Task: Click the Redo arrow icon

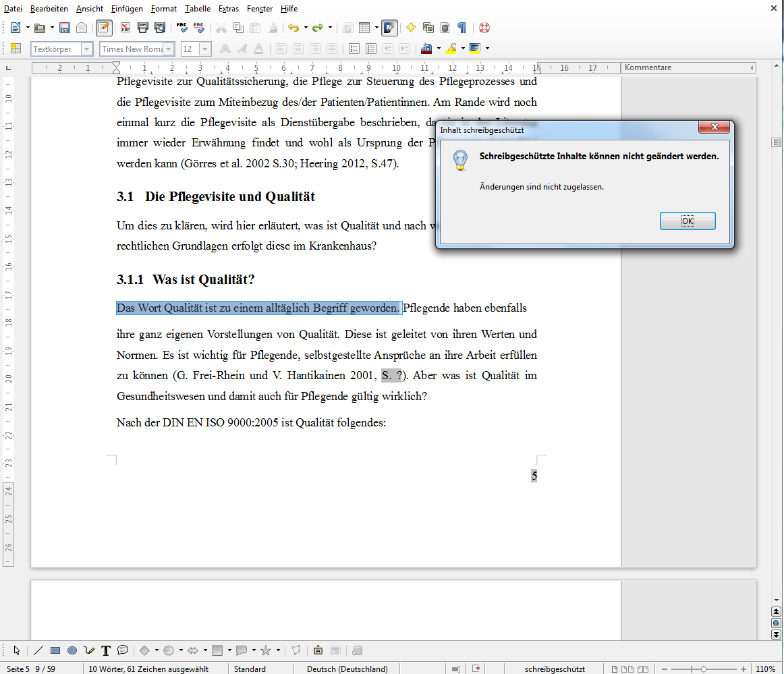Action: click(318, 28)
